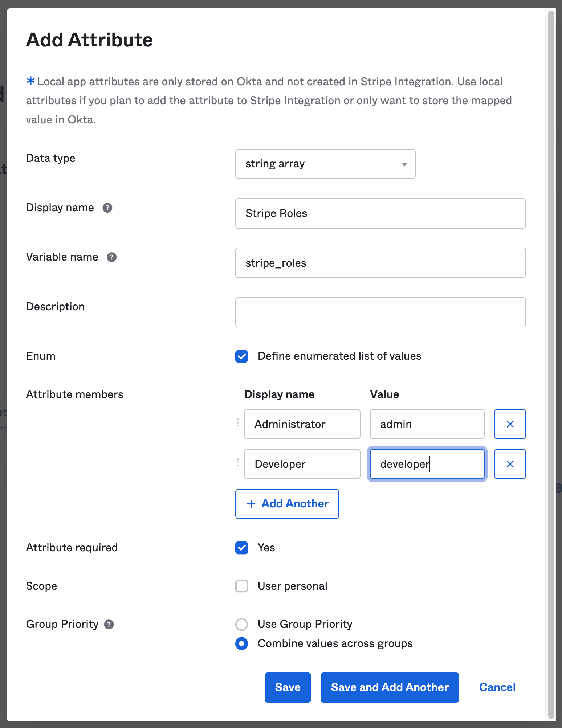The image size is (562, 728).
Task: Click the Cancel link
Action: (497, 687)
